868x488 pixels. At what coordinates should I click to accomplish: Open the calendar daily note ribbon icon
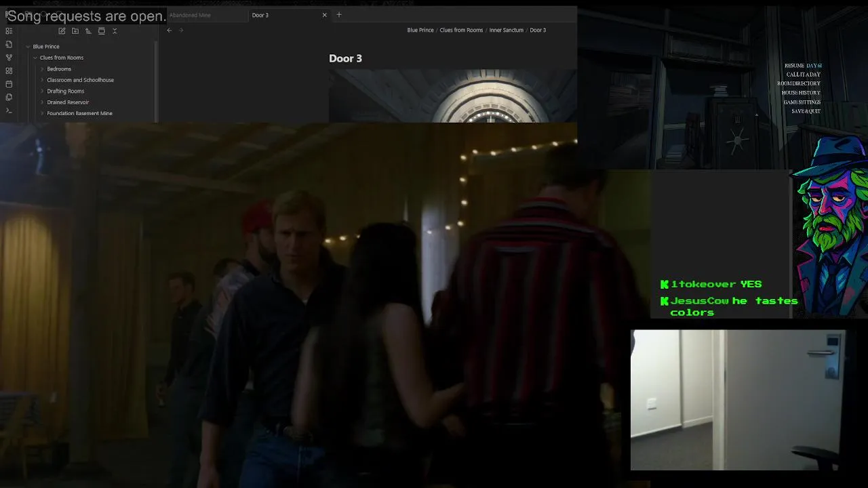coord(9,84)
